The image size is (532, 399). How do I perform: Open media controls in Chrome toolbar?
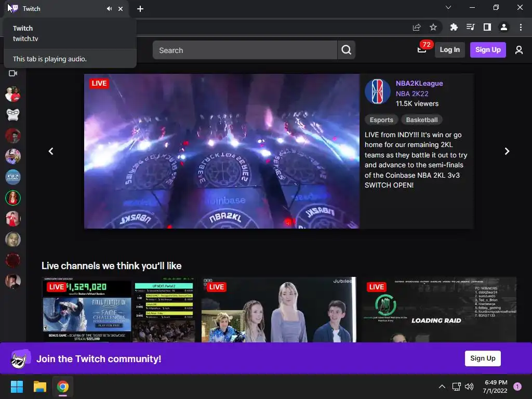(471, 27)
